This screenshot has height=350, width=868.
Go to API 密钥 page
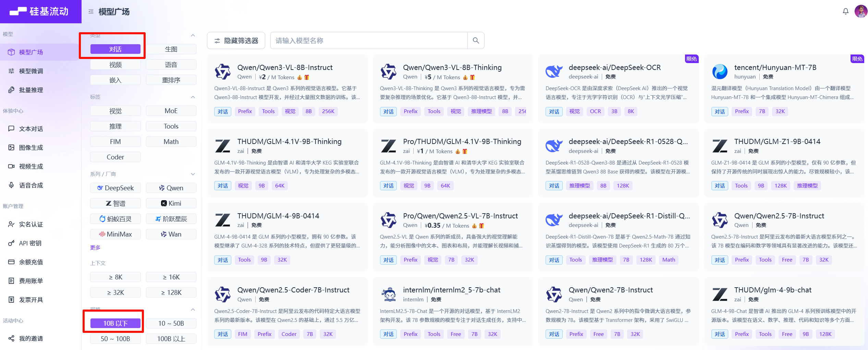coord(30,243)
